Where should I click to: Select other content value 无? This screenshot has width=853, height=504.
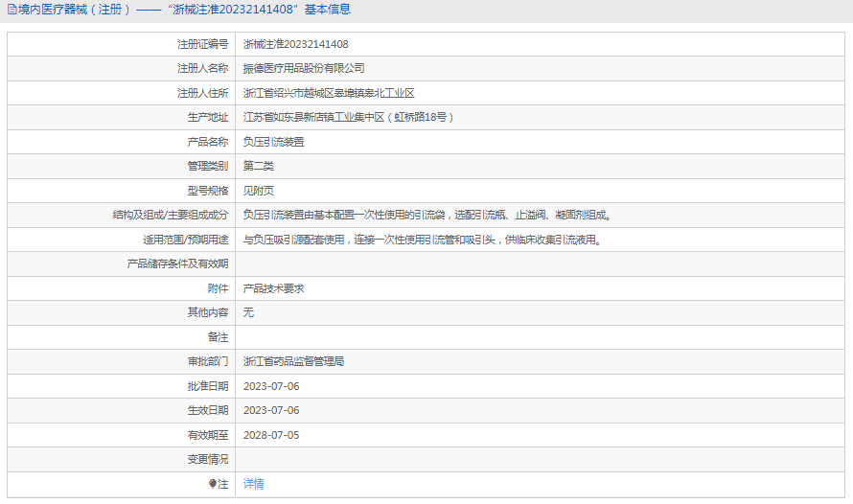tap(248, 312)
